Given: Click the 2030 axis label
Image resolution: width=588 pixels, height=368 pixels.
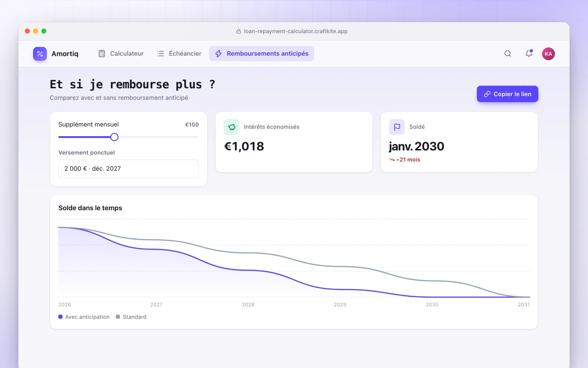Looking at the screenshot, I should (432, 305).
